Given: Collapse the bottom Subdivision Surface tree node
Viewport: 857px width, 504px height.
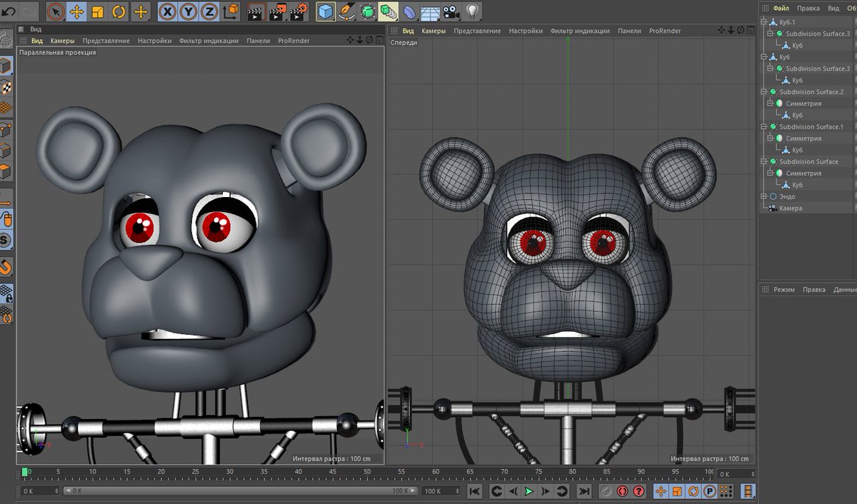Looking at the screenshot, I should pos(763,161).
